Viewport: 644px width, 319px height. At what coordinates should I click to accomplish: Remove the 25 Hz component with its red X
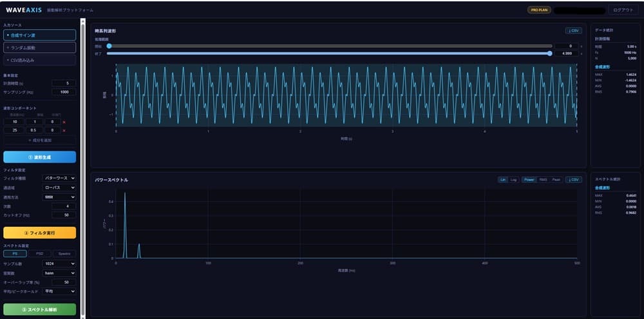(x=64, y=130)
